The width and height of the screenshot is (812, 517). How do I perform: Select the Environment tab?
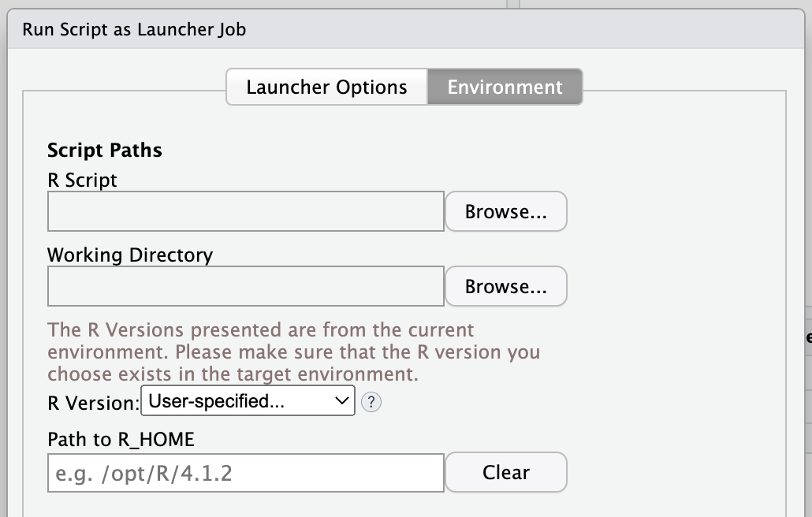point(505,87)
